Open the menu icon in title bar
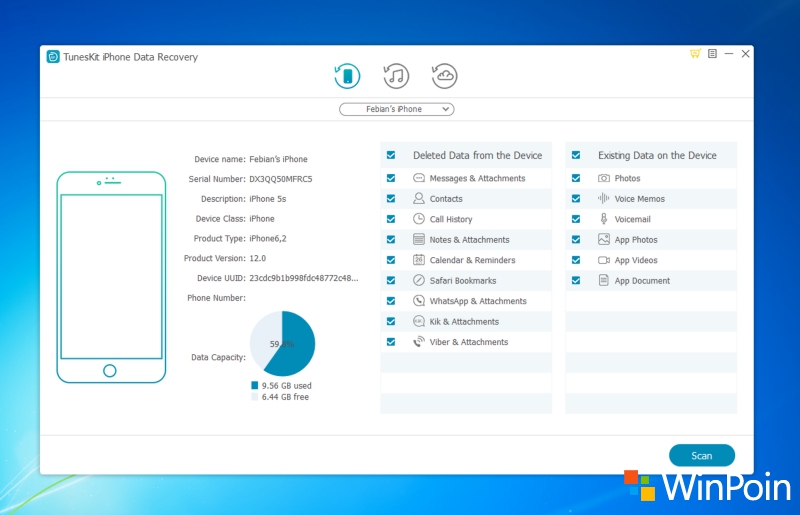Screen dimensions: 800x515 click(x=712, y=54)
